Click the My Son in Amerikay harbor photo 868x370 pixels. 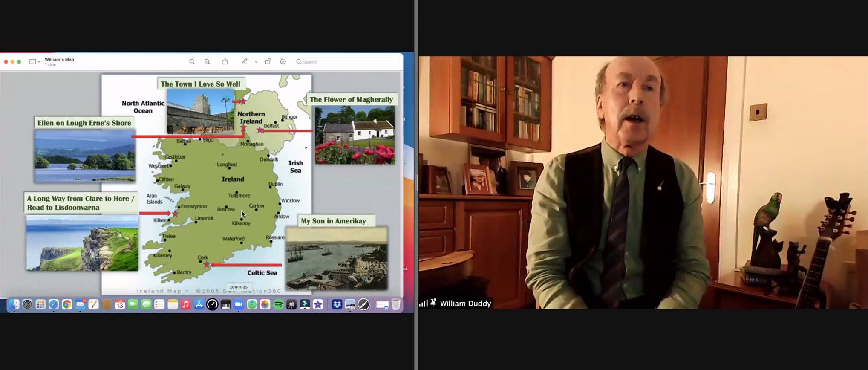pos(337,258)
